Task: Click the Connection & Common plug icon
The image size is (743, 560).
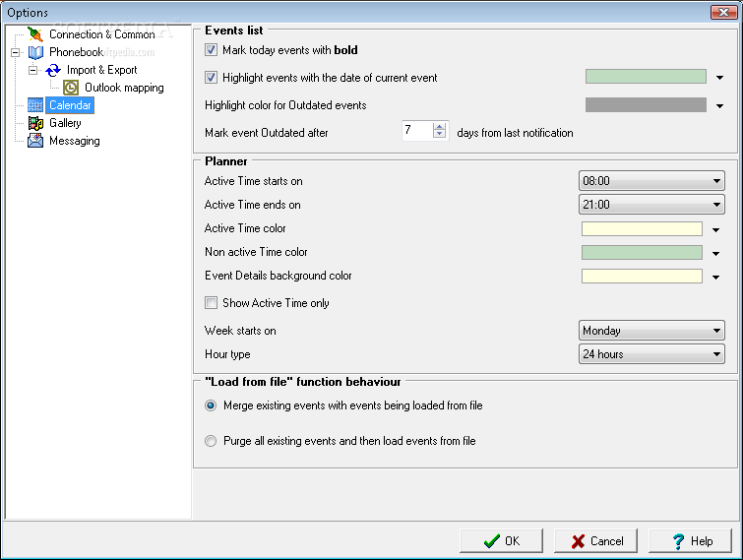Action: pyautogui.click(x=35, y=34)
